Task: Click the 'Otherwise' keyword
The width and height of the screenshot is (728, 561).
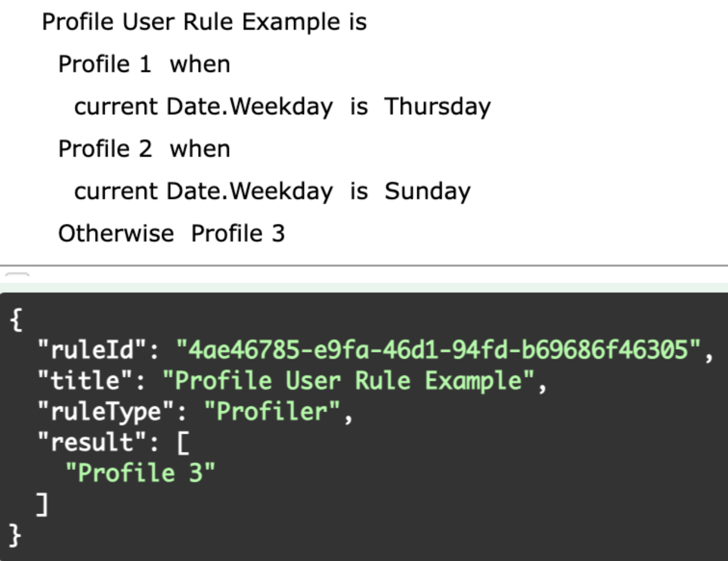Action: 116,234
